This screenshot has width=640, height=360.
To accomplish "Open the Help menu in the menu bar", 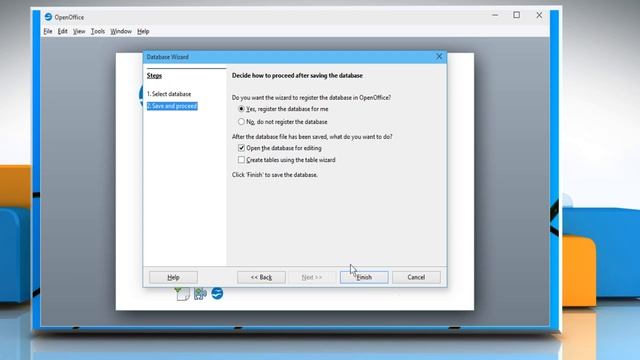I will [x=143, y=31].
